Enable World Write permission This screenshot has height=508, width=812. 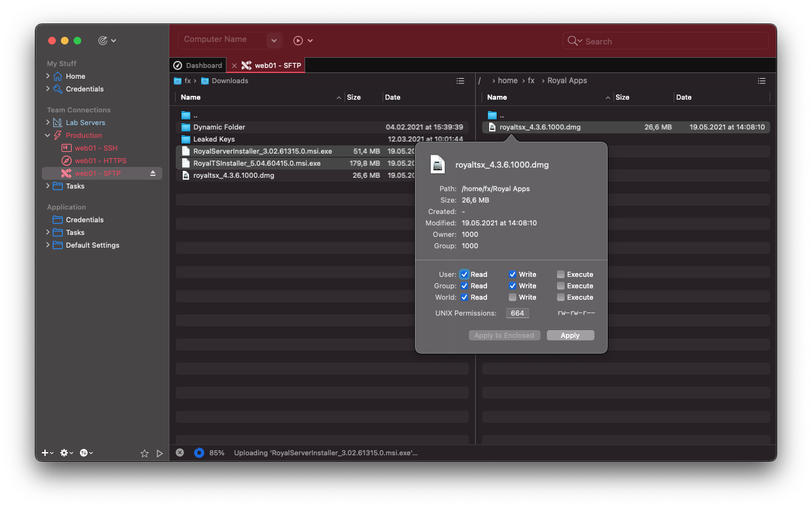point(513,297)
